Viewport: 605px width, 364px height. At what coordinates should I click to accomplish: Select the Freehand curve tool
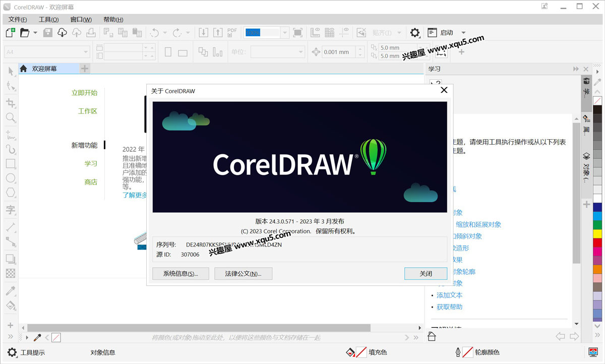pyautogui.click(x=11, y=135)
